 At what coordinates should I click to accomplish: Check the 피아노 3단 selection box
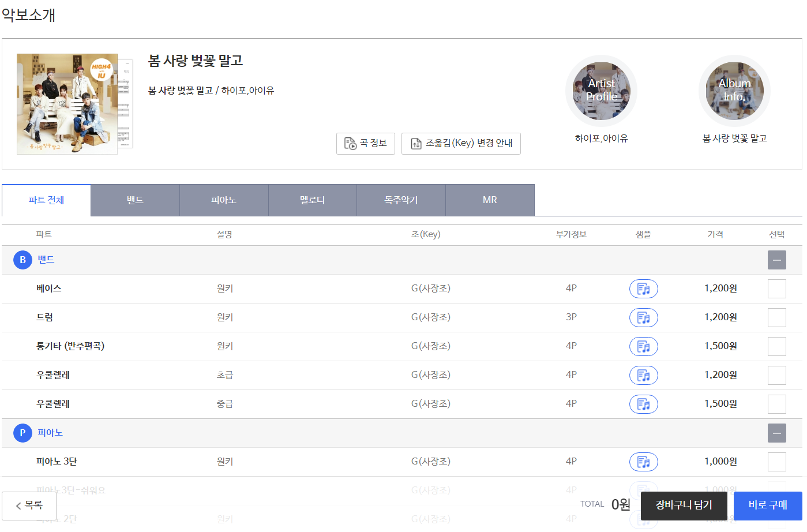[x=776, y=462]
